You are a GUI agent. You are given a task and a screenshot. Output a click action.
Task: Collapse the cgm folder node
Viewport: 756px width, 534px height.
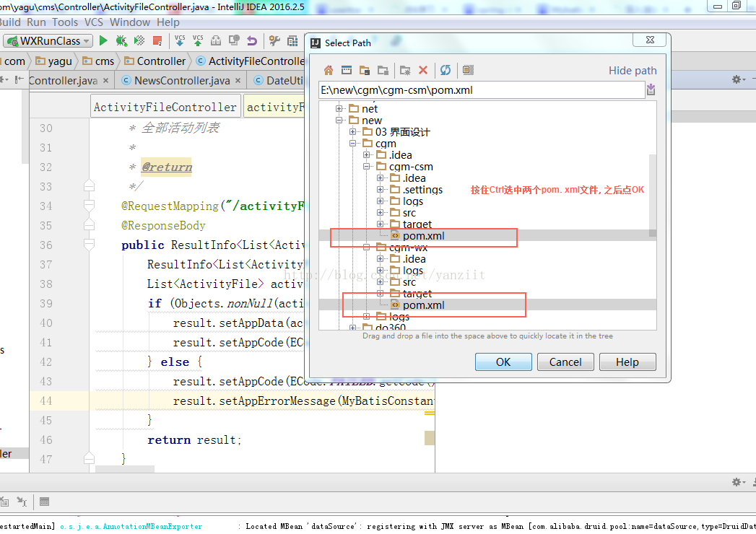tap(352, 143)
